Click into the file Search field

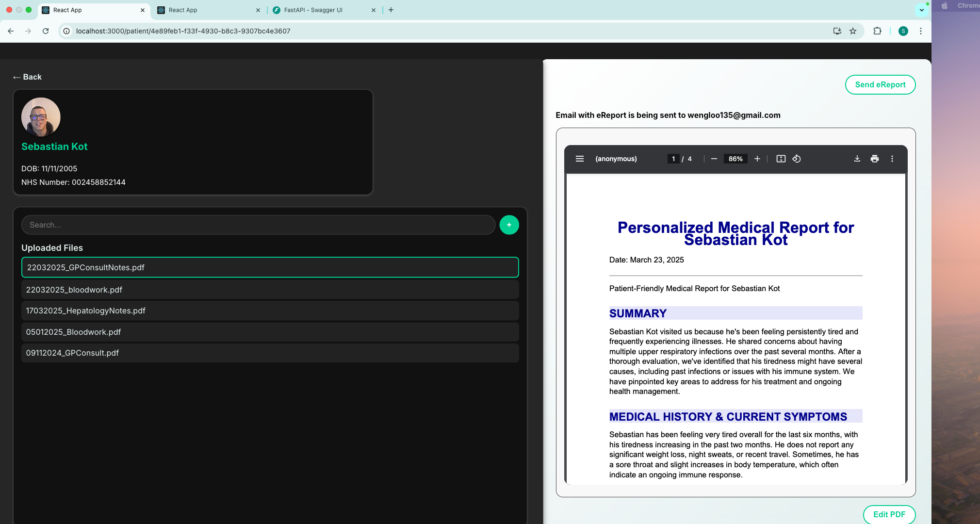258,225
